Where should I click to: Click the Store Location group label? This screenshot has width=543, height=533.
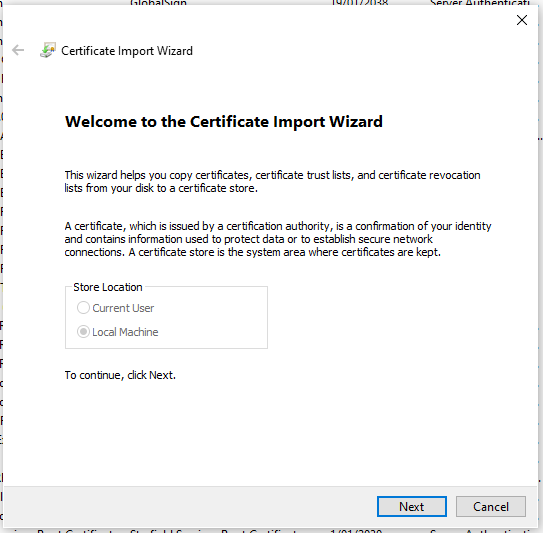108,287
